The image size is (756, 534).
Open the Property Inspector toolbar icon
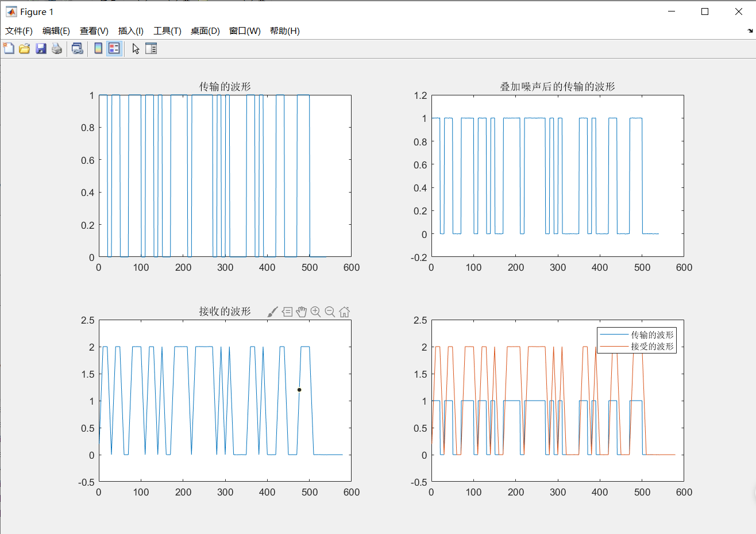click(151, 49)
